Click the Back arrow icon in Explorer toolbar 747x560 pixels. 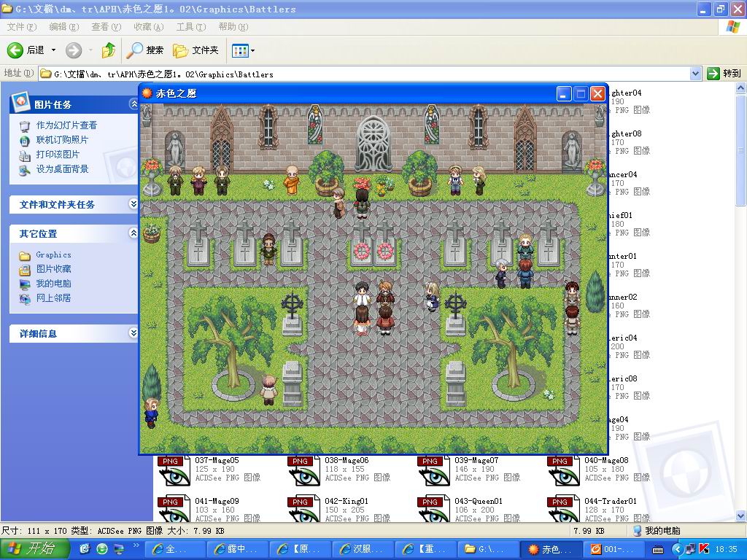[x=15, y=50]
